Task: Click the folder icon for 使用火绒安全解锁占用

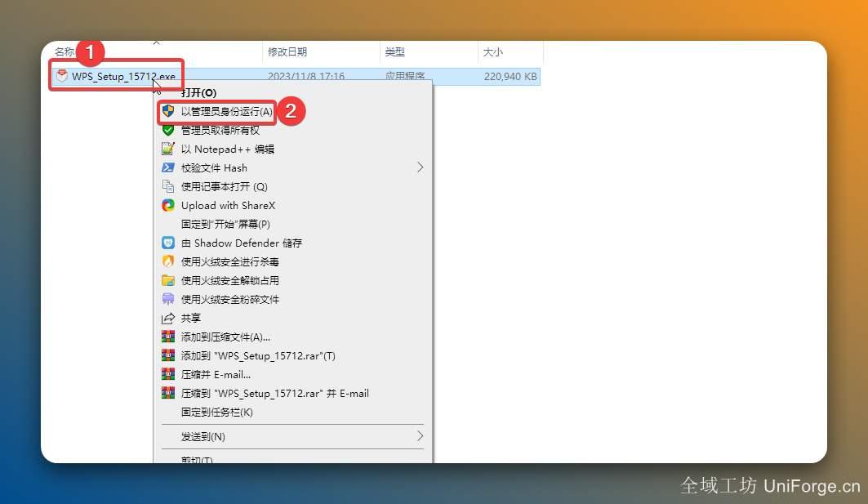Action: (x=168, y=280)
